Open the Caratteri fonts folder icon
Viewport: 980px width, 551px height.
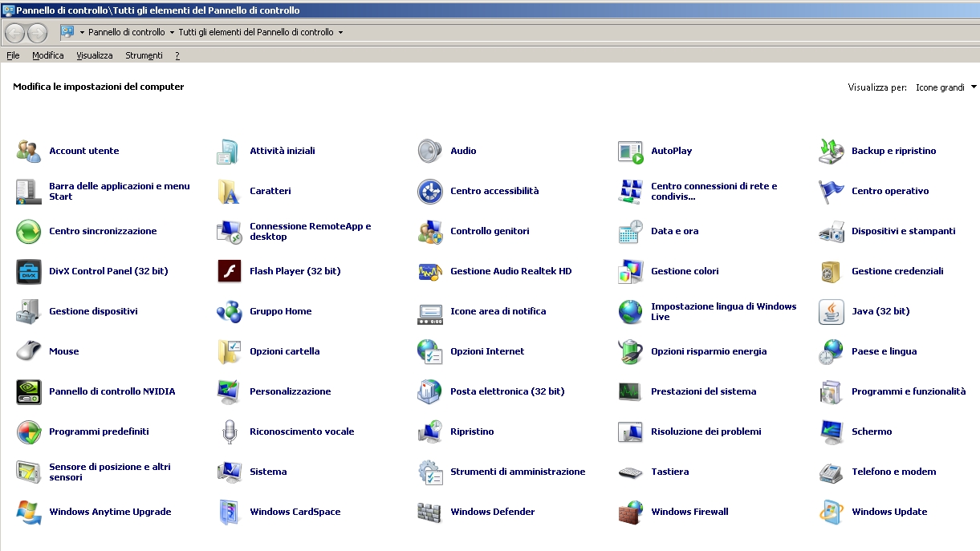tap(229, 191)
